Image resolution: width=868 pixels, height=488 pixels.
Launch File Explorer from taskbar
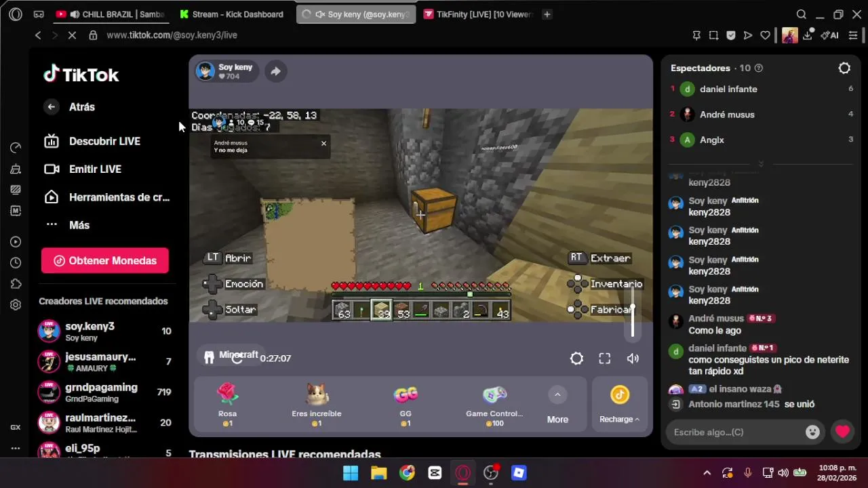click(378, 472)
